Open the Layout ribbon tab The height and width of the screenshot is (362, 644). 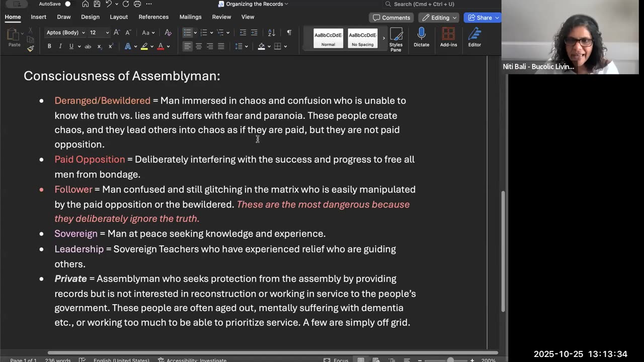point(119,17)
